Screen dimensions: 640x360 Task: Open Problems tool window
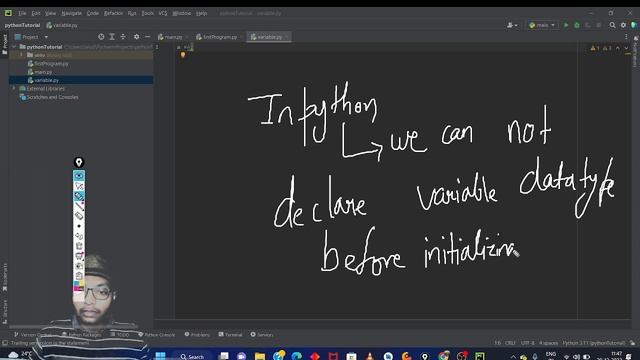click(x=197, y=335)
